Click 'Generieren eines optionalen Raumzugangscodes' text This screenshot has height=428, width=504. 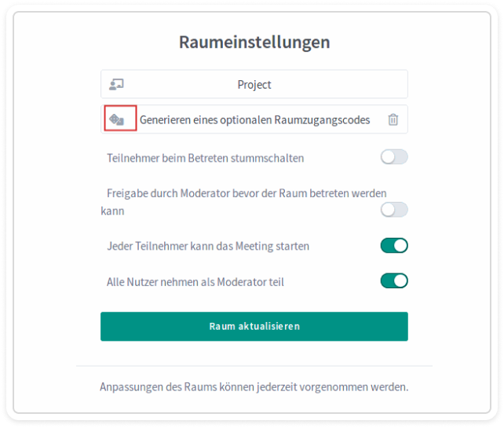[x=254, y=120]
